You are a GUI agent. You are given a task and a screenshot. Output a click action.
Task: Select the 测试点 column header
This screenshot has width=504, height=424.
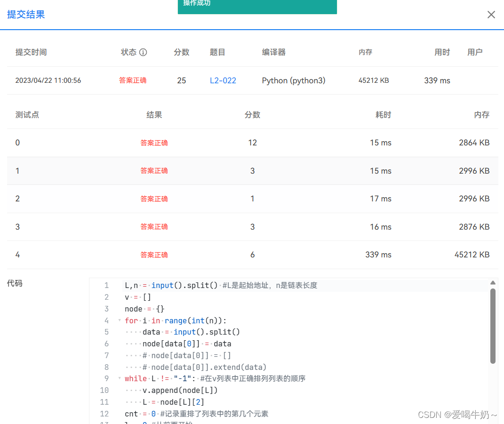click(x=27, y=114)
